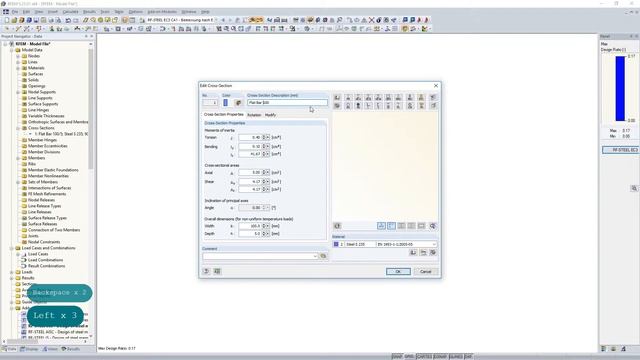The width and height of the screenshot is (640, 360).
Task: Click the units icon beside help icon
Action: tap(217, 271)
